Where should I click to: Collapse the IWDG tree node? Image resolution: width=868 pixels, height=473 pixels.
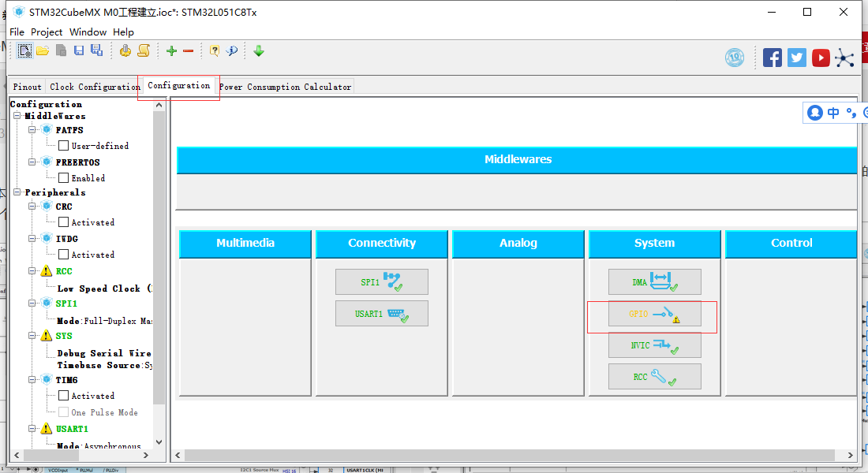pos(32,238)
